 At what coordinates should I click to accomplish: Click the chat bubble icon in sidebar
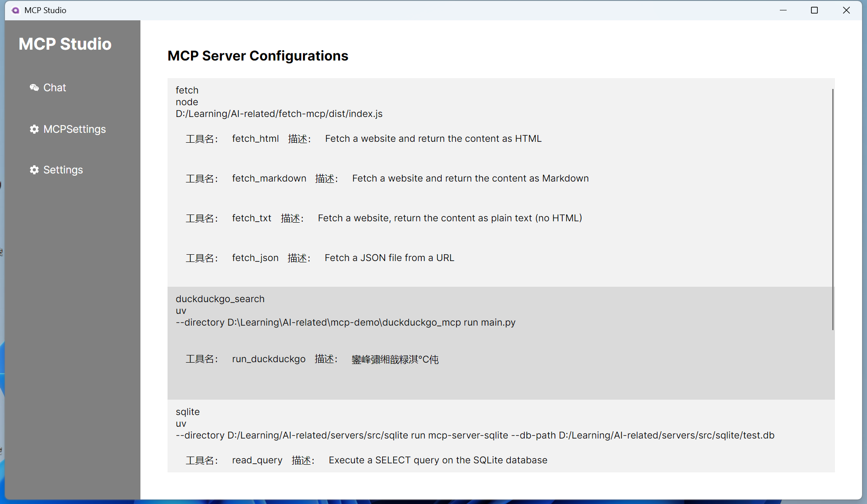[x=34, y=88]
